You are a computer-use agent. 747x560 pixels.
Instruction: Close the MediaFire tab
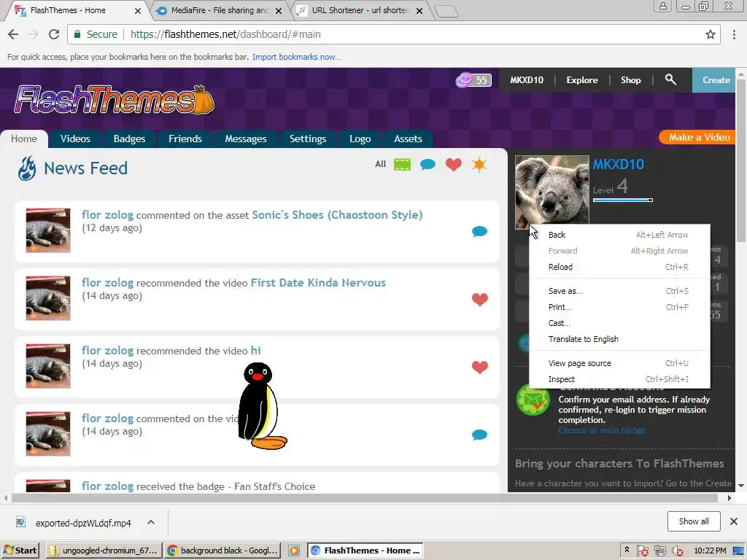279,10
